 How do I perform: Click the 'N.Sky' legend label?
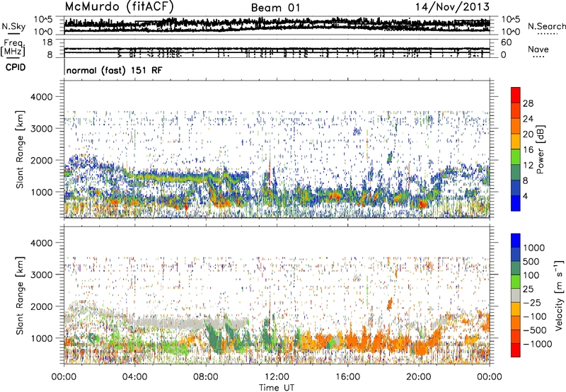tap(13, 26)
